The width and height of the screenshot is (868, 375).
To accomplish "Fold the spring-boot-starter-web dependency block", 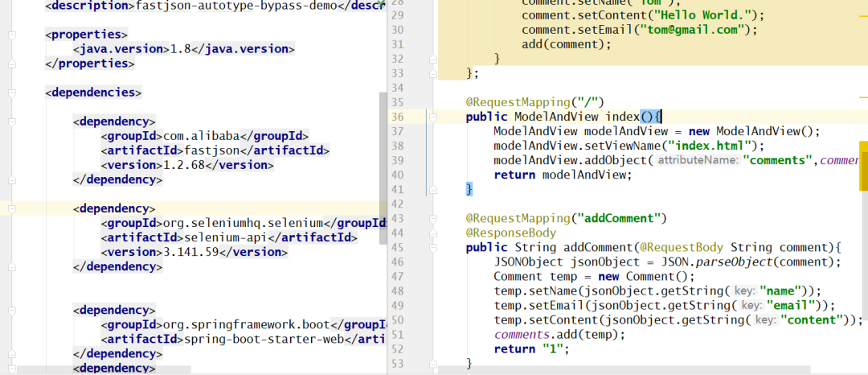I will coord(11,310).
